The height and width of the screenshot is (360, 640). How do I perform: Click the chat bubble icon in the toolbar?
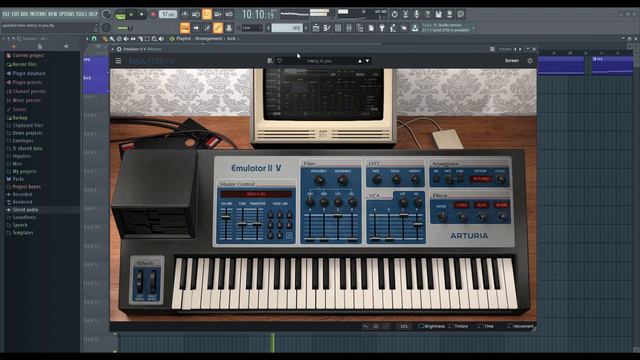460,14
